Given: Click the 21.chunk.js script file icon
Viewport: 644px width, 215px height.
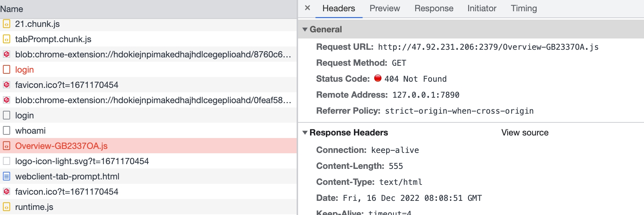Looking at the screenshot, I should (x=7, y=24).
